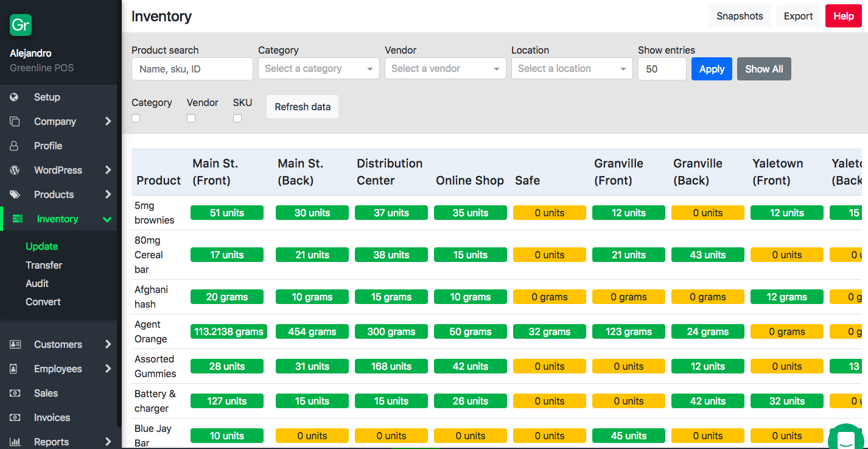
Task: Click the Customers ID card icon
Action: [15, 344]
